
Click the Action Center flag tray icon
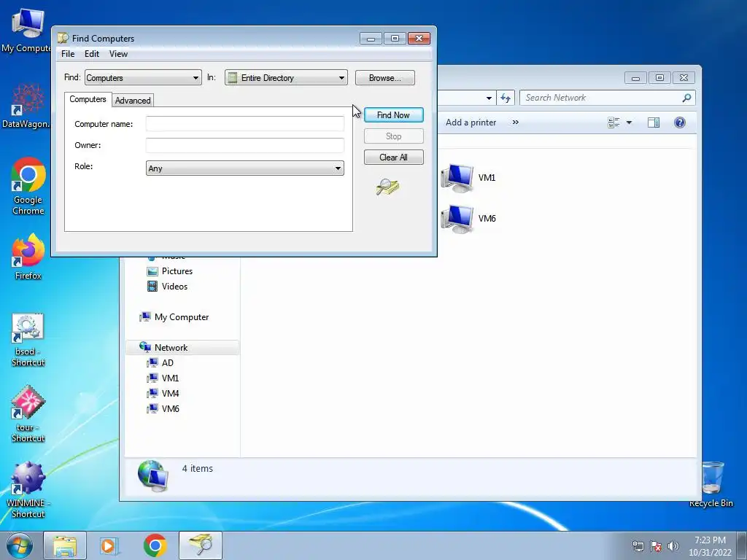[x=656, y=546]
